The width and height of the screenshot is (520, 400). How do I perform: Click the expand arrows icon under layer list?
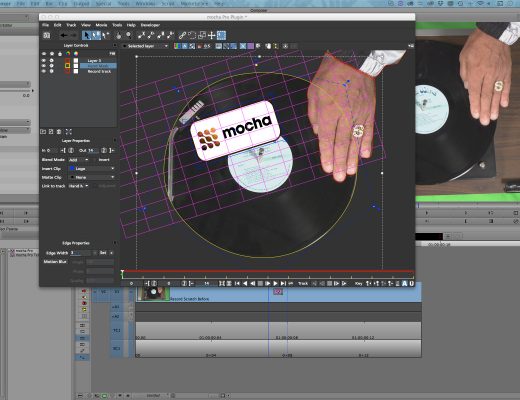69,132
